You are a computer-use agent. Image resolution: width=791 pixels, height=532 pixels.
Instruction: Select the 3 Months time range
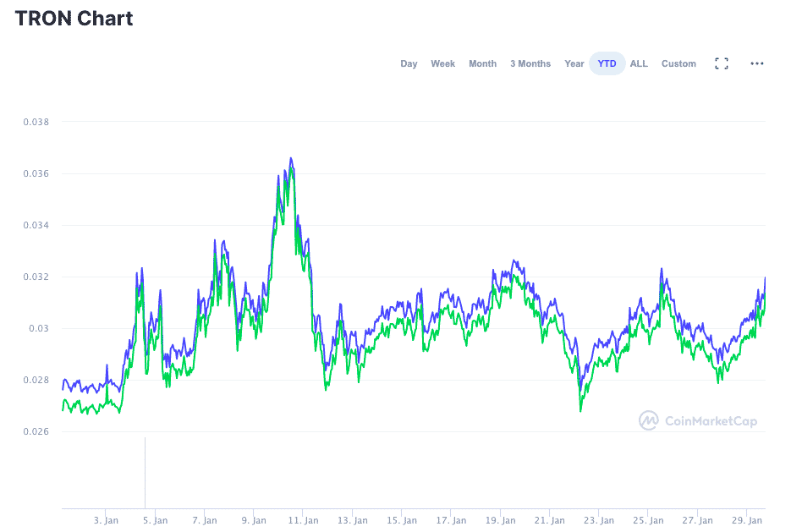530,63
